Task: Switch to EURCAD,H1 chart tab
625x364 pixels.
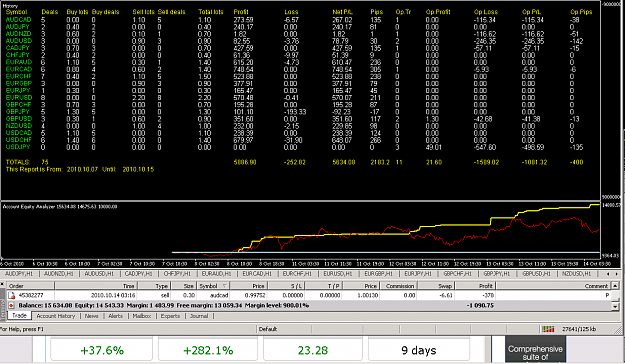Action: click(256, 274)
